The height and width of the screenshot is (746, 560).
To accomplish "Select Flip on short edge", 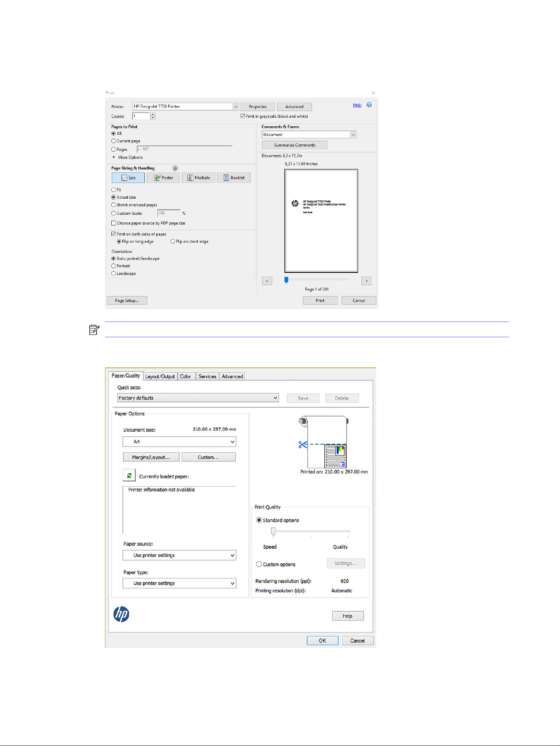I will click(173, 241).
